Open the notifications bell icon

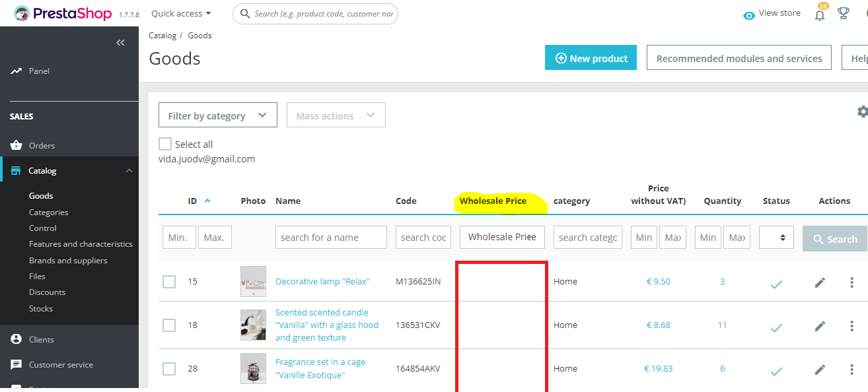point(820,15)
